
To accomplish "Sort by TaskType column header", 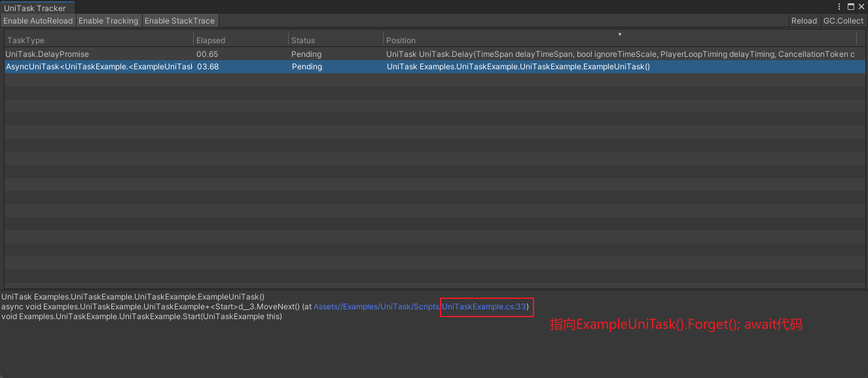I will click(x=98, y=40).
